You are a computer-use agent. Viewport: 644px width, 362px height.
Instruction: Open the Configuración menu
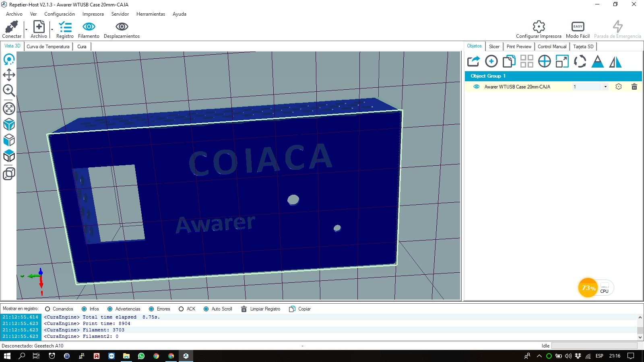point(60,14)
